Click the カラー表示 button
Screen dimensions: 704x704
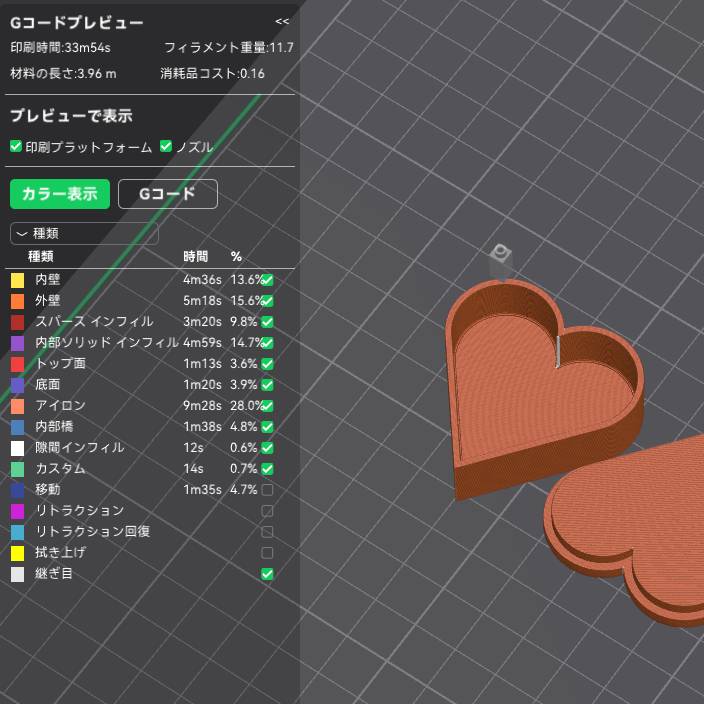(x=59, y=194)
